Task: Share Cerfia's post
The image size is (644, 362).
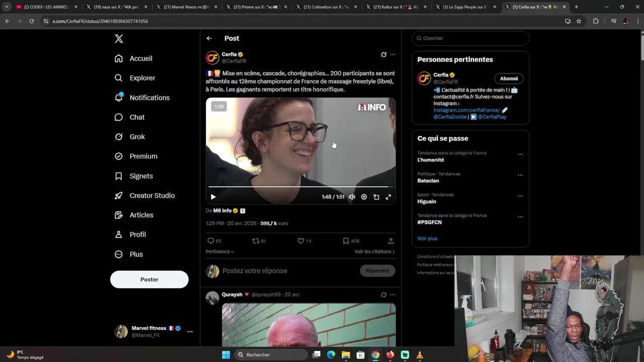Action: click(x=391, y=241)
